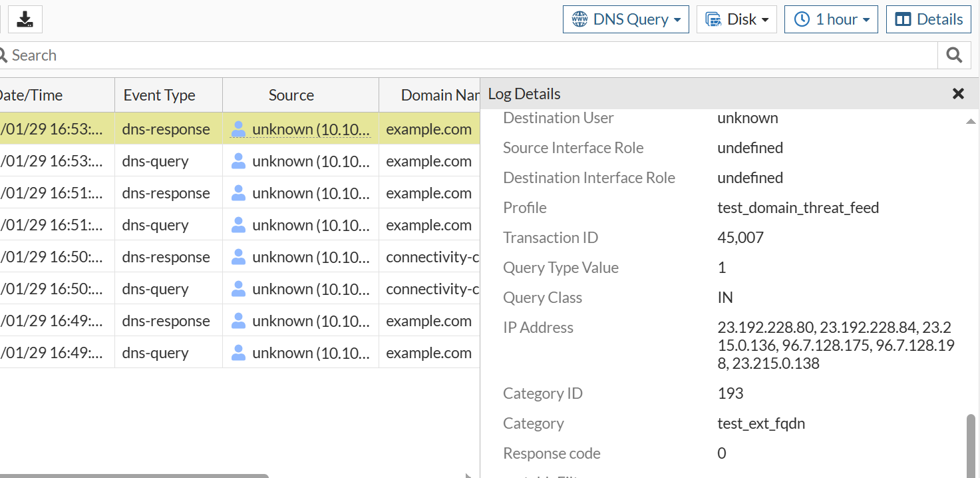980x478 pixels.
Task: Click Response code value 0
Action: pyautogui.click(x=722, y=453)
